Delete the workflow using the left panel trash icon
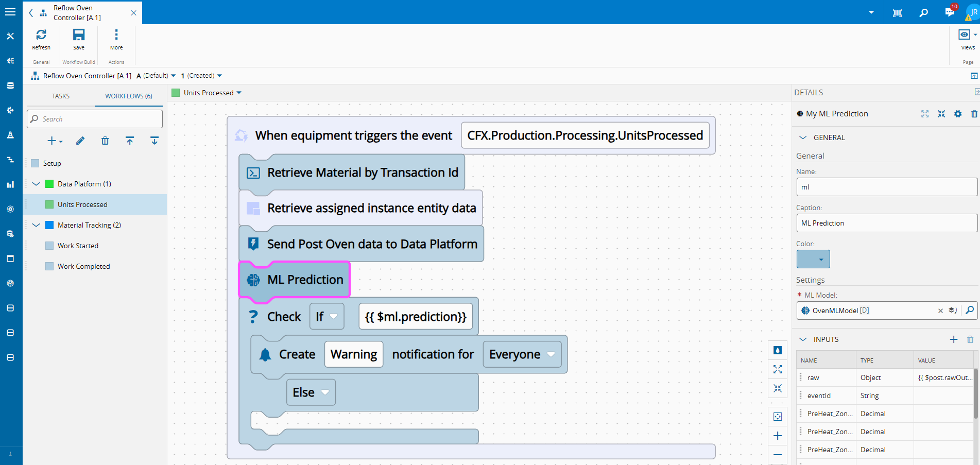980x465 pixels. tap(105, 141)
